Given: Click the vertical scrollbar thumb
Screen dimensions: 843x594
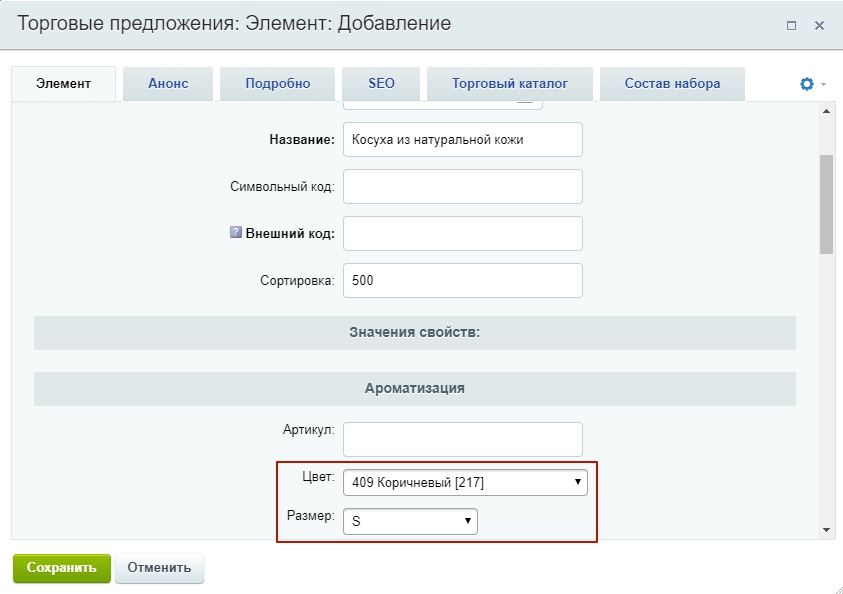Looking at the screenshot, I should (826, 204).
